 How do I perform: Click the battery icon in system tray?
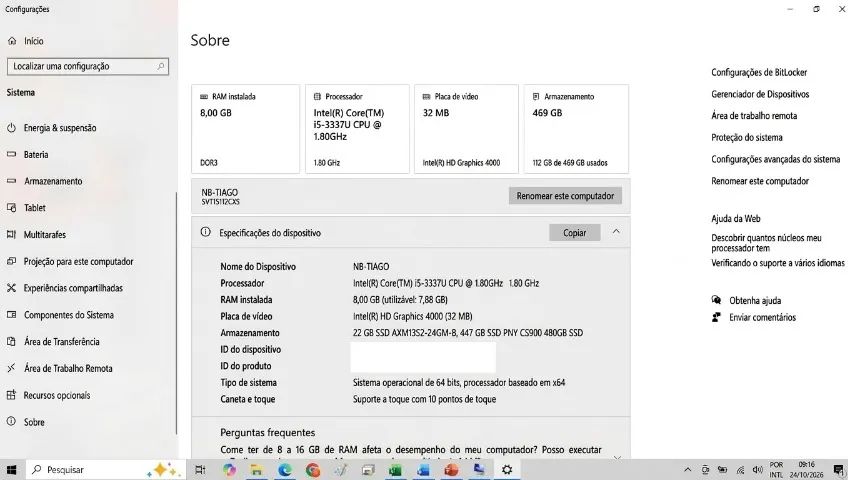pyautogui.click(x=722, y=470)
